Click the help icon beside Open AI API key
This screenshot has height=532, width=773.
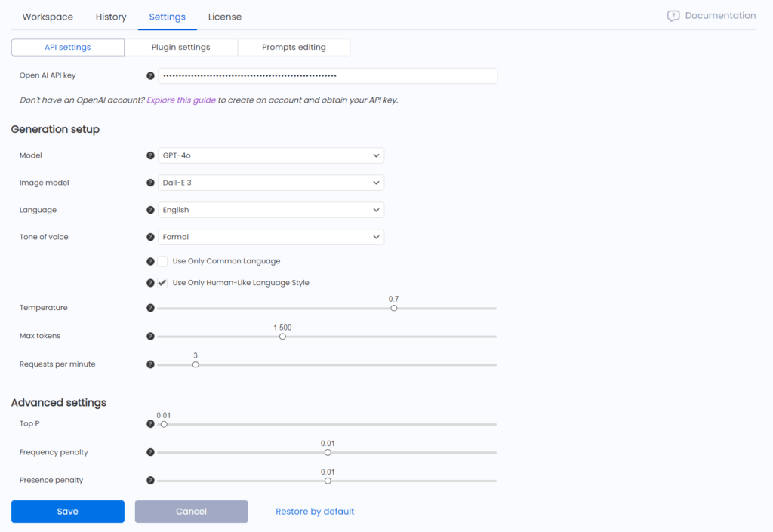click(150, 76)
